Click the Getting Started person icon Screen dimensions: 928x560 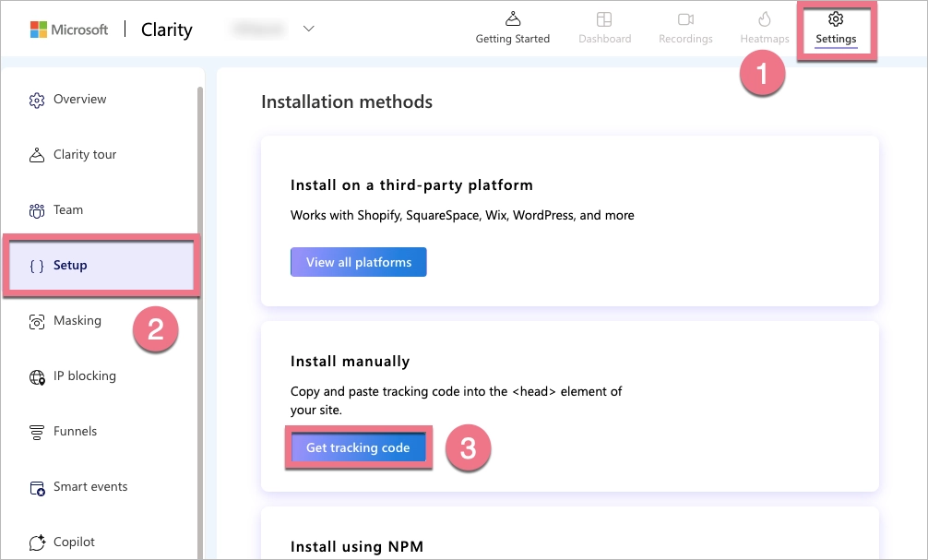(512, 17)
